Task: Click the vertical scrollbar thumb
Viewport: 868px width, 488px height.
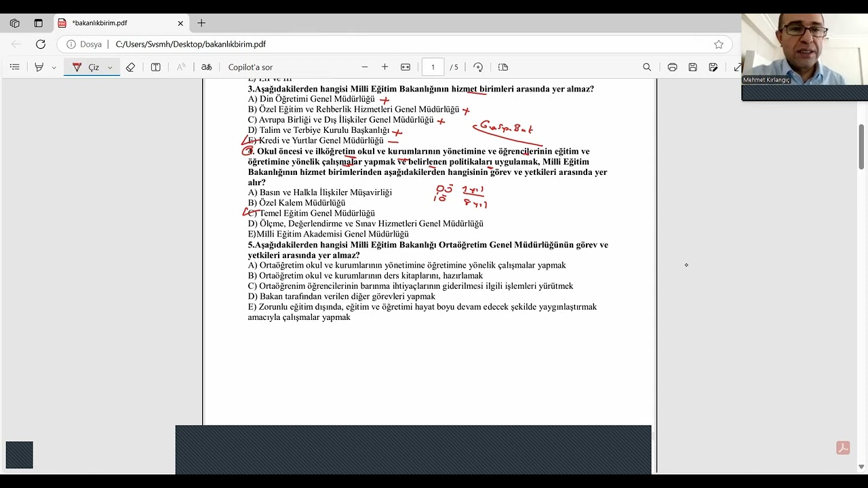Action: (x=861, y=146)
